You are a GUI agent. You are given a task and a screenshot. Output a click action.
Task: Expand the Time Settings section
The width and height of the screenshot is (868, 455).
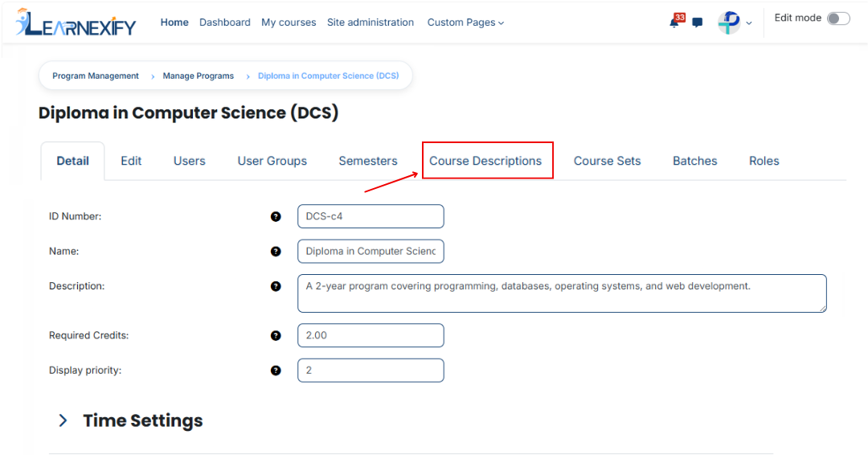pyautogui.click(x=63, y=420)
